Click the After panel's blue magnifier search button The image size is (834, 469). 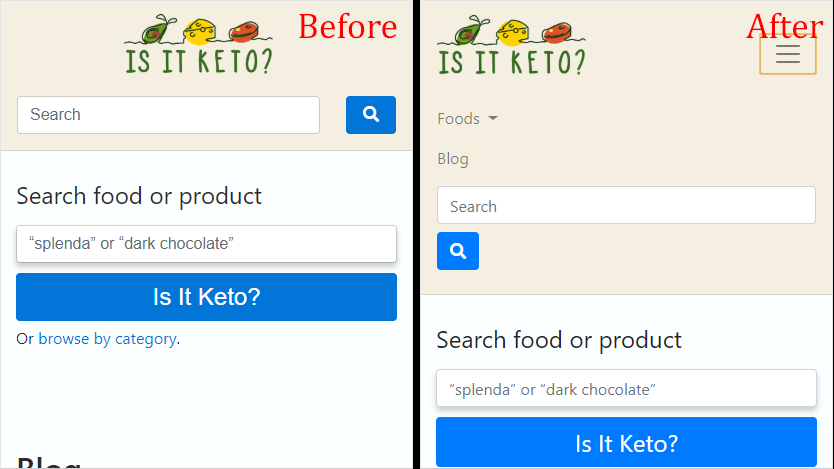pos(458,251)
